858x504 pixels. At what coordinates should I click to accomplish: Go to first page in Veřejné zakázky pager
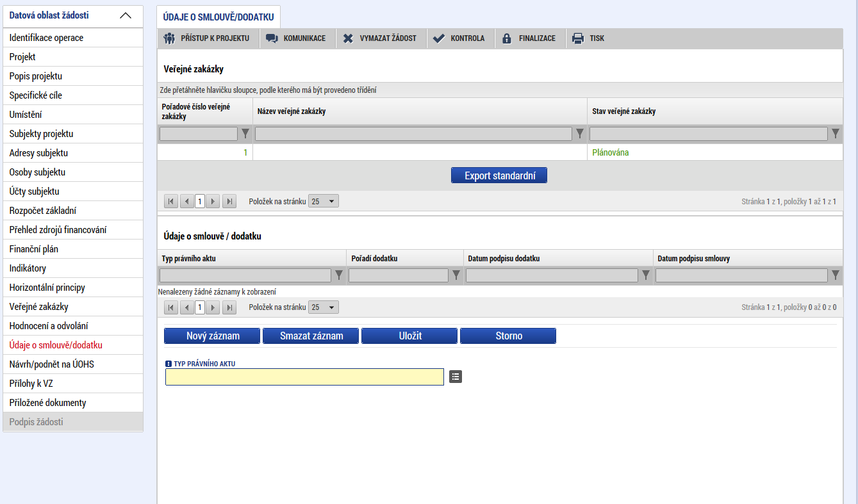click(171, 201)
